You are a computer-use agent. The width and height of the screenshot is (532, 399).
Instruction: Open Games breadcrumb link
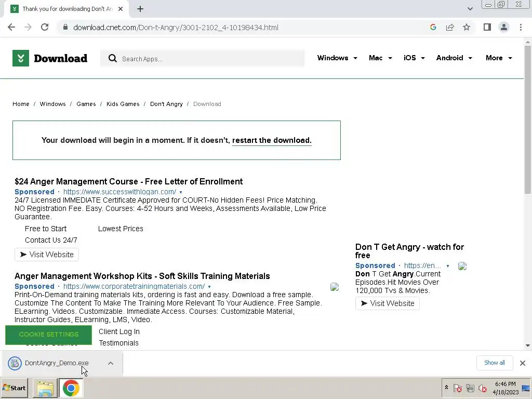click(x=86, y=104)
